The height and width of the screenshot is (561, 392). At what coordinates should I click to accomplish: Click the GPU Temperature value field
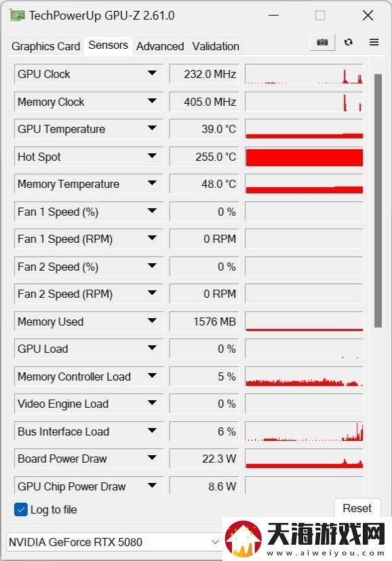(204, 129)
